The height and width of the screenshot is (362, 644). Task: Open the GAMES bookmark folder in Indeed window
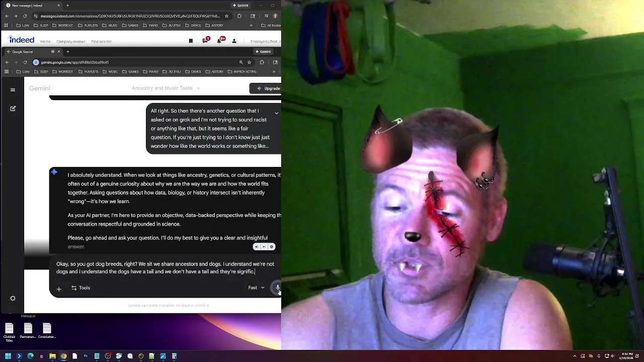pyautogui.click(x=131, y=25)
